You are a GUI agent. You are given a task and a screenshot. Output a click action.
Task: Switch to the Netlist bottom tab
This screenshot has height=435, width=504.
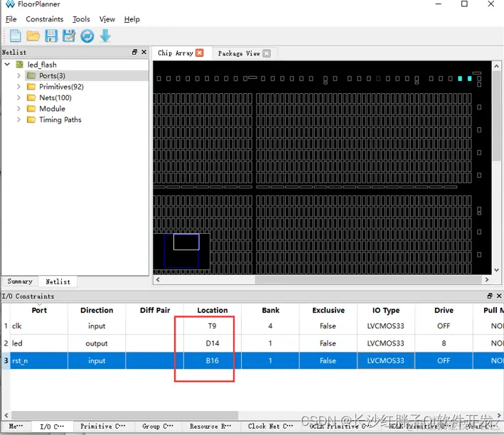[58, 281]
